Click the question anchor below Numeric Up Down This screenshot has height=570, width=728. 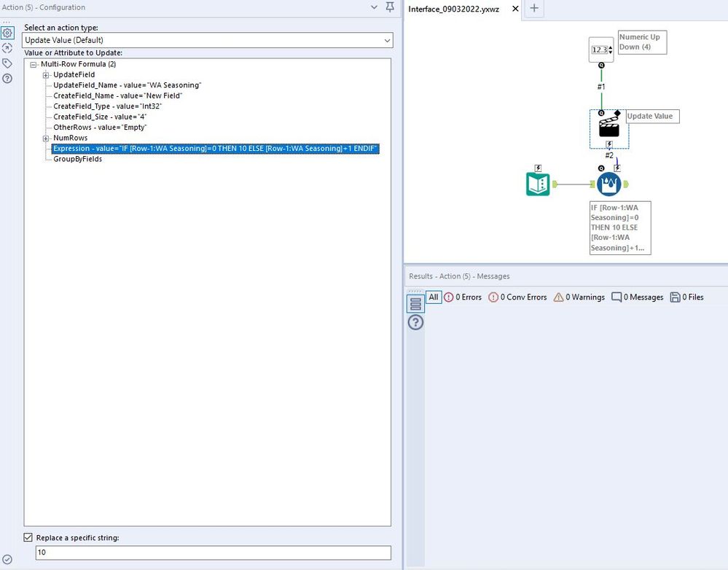click(x=601, y=65)
